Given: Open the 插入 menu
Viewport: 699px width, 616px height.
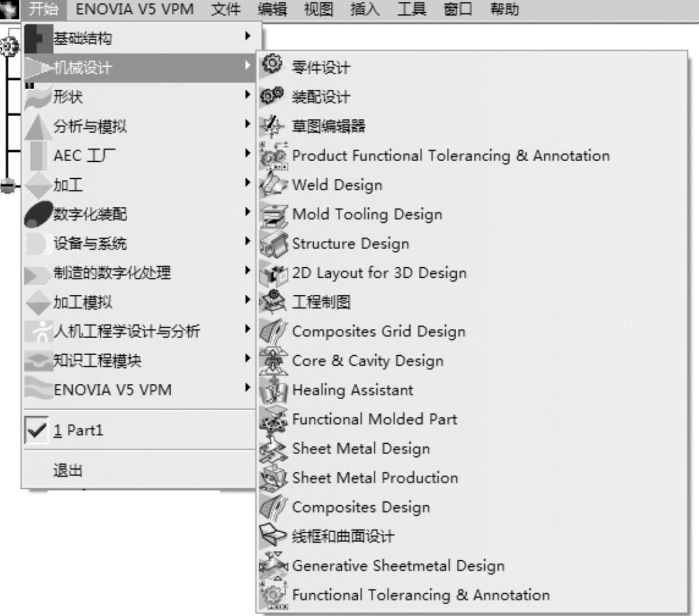Looking at the screenshot, I should [x=365, y=9].
